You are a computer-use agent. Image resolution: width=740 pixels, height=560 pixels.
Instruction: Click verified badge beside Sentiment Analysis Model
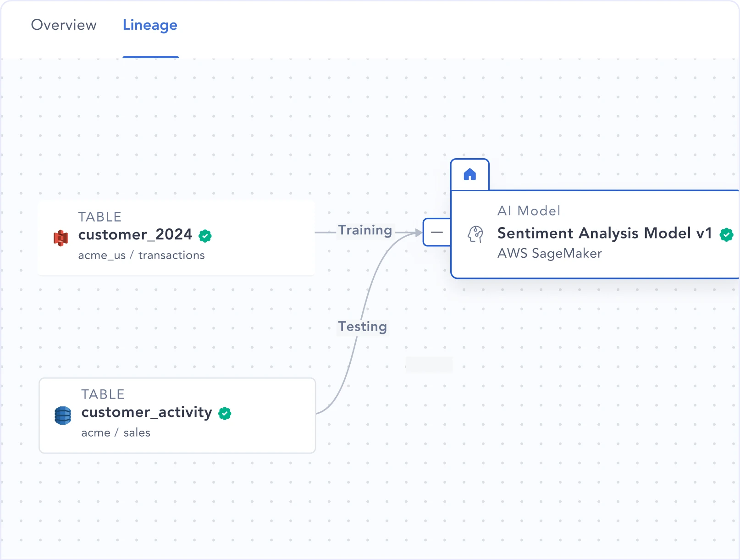(726, 234)
